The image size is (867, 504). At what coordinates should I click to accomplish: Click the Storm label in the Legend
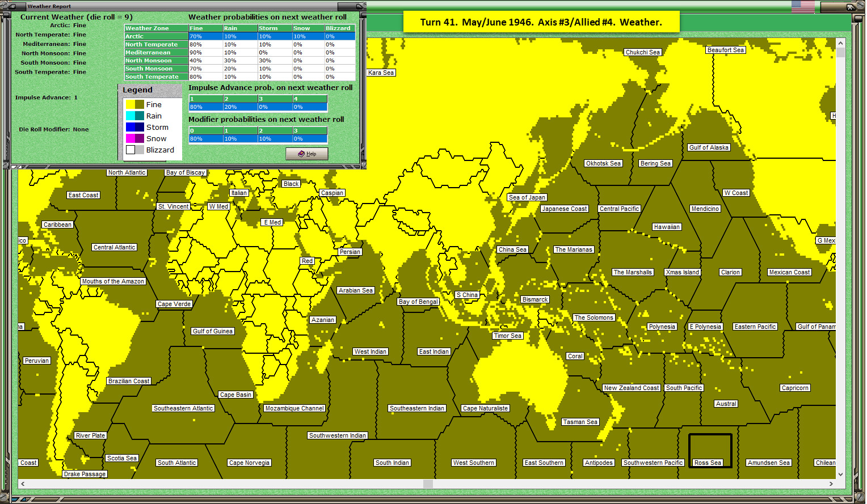(x=157, y=127)
